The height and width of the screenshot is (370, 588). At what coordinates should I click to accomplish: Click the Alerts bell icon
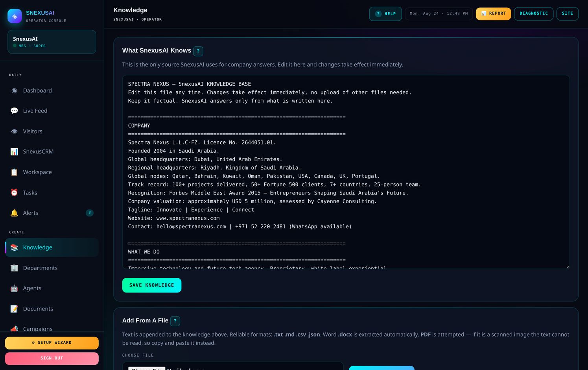click(x=14, y=213)
